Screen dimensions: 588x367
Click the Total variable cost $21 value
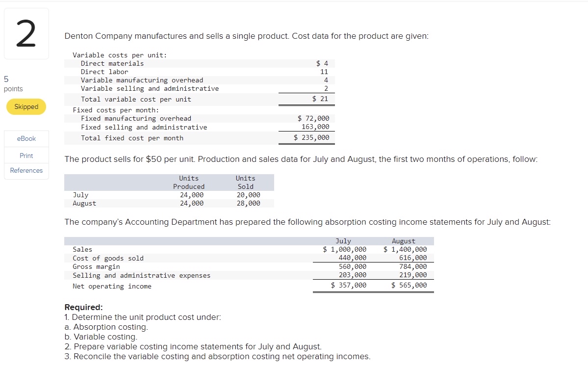coord(320,99)
